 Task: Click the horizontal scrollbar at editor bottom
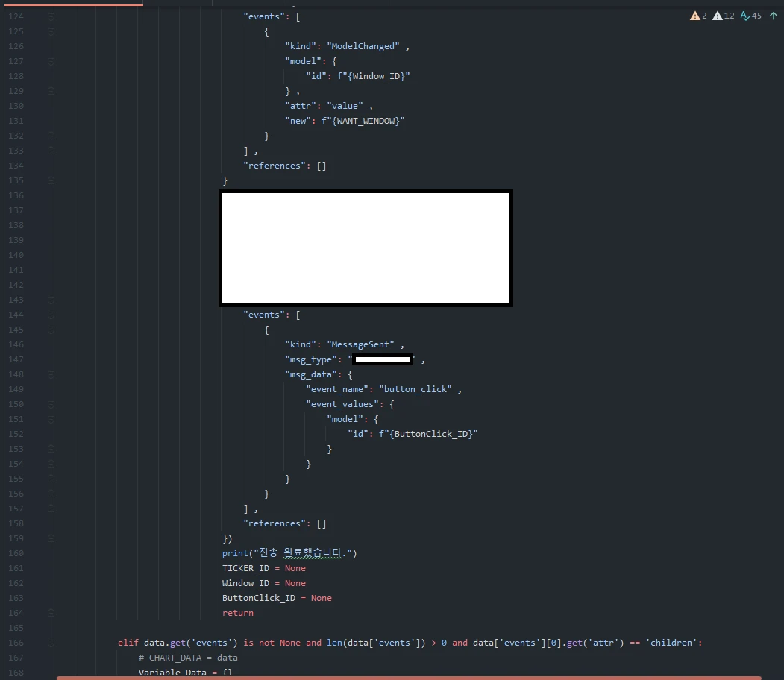click(x=409, y=678)
